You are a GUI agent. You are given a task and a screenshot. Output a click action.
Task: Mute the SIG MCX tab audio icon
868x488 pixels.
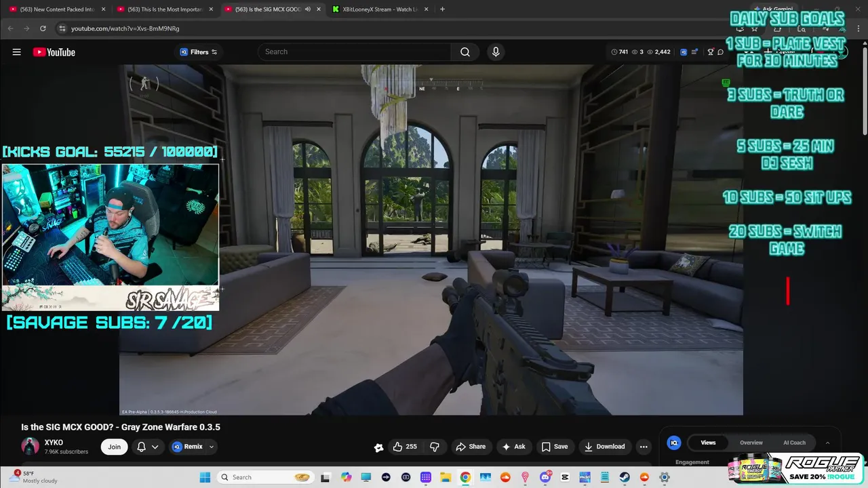[308, 9]
